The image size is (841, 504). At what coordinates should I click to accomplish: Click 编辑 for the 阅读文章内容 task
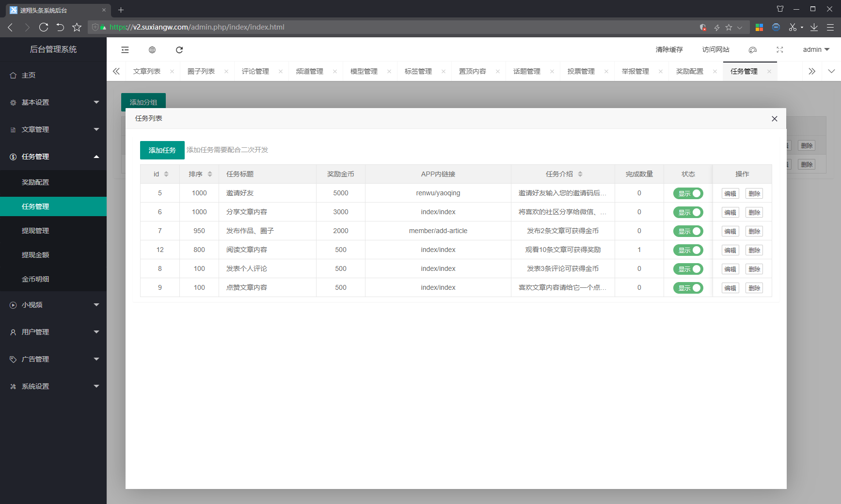[x=730, y=250]
